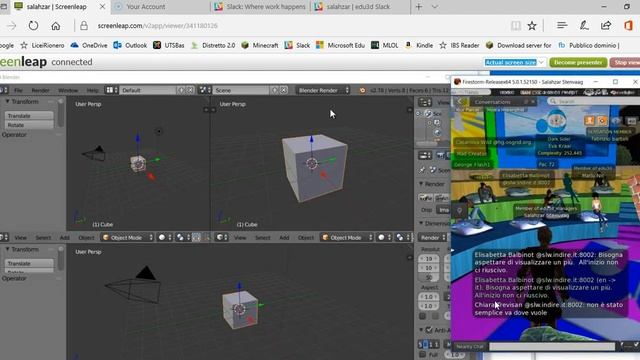This screenshot has height=360, width=640.
Task: Collapse the Transform panel in lower tool shelf
Action: pyautogui.click(x=7, y=249)
